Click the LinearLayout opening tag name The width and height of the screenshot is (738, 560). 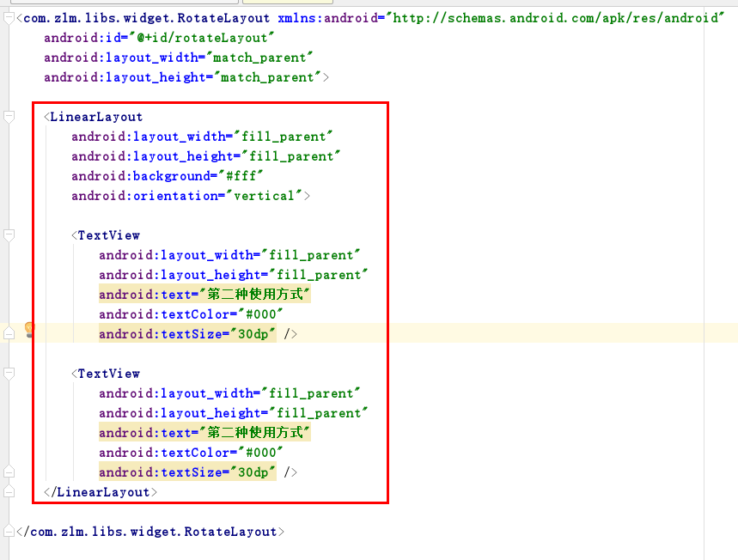[x=96, y=117]
